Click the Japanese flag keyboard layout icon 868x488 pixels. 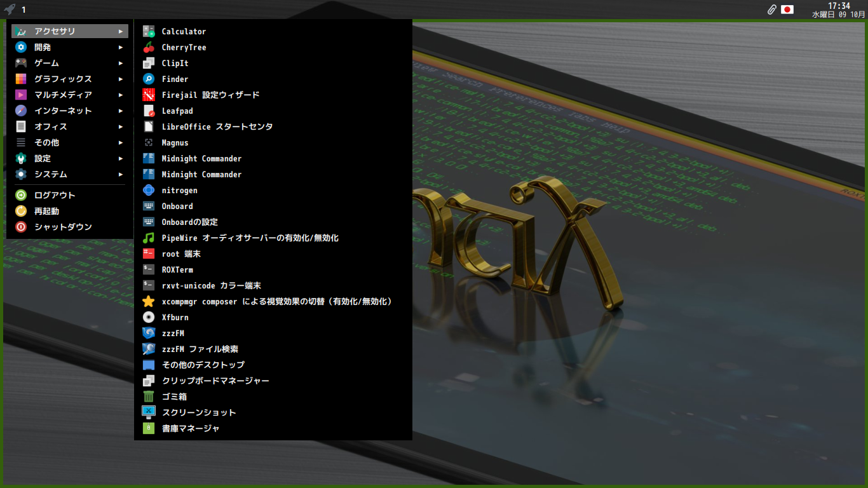coord(787,10)
